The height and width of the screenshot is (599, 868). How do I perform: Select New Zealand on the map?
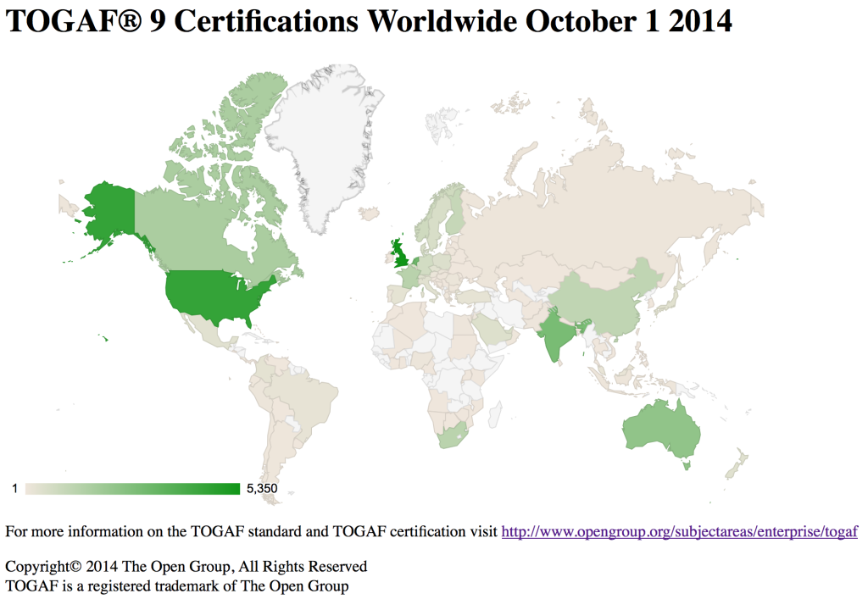[x=736, y=463]
